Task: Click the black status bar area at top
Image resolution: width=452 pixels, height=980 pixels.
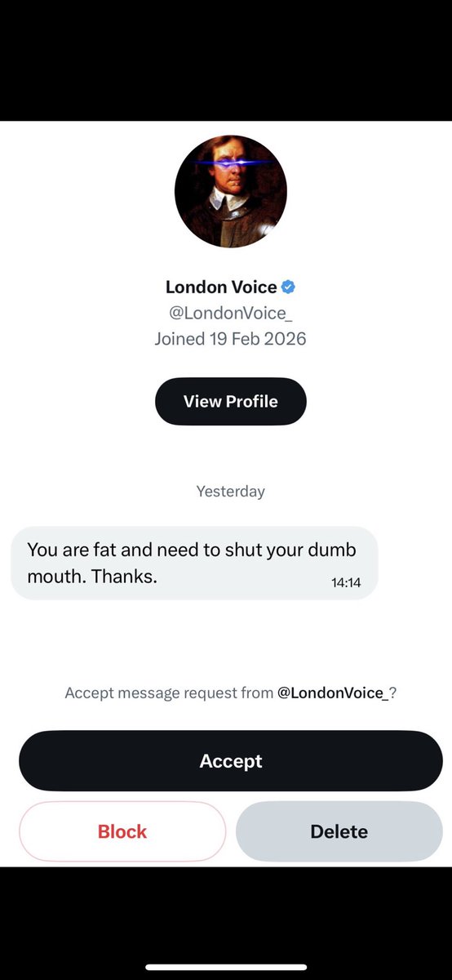Action: (x=226, y=60)
